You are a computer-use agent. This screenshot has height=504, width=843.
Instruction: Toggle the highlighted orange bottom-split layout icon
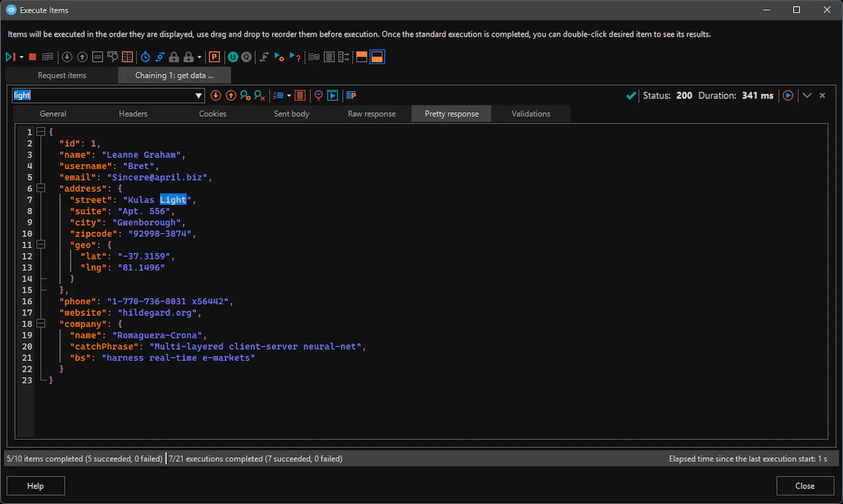click(377, 57)
